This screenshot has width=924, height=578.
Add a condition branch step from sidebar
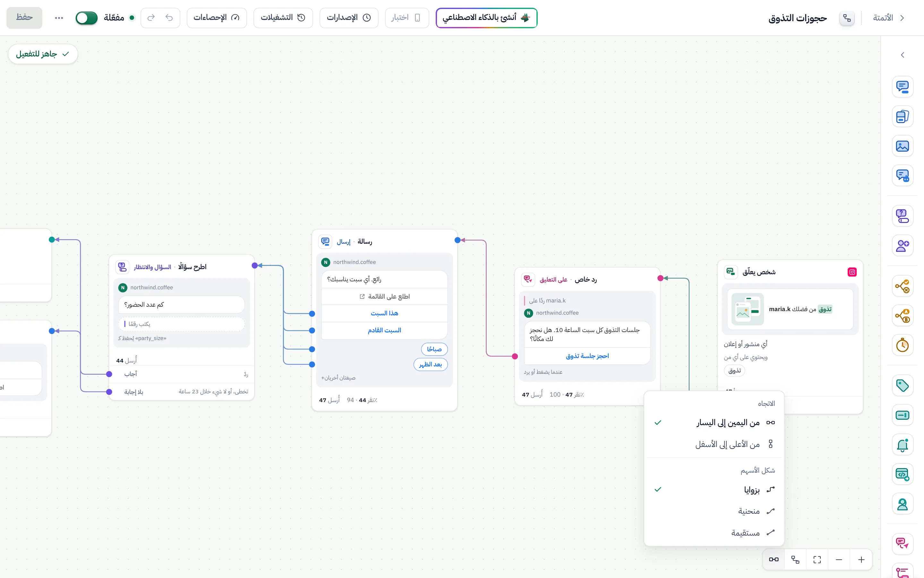(902, 286)
